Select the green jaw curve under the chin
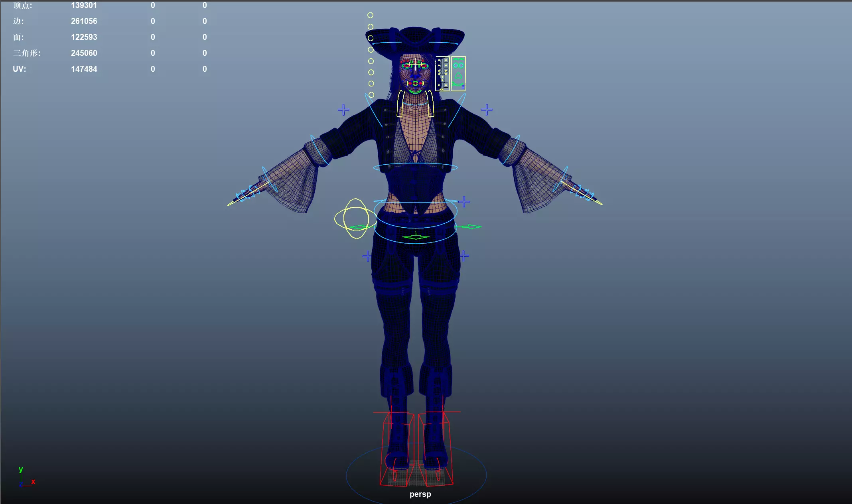The image size is (852, 504). click(x=415, y=92)
